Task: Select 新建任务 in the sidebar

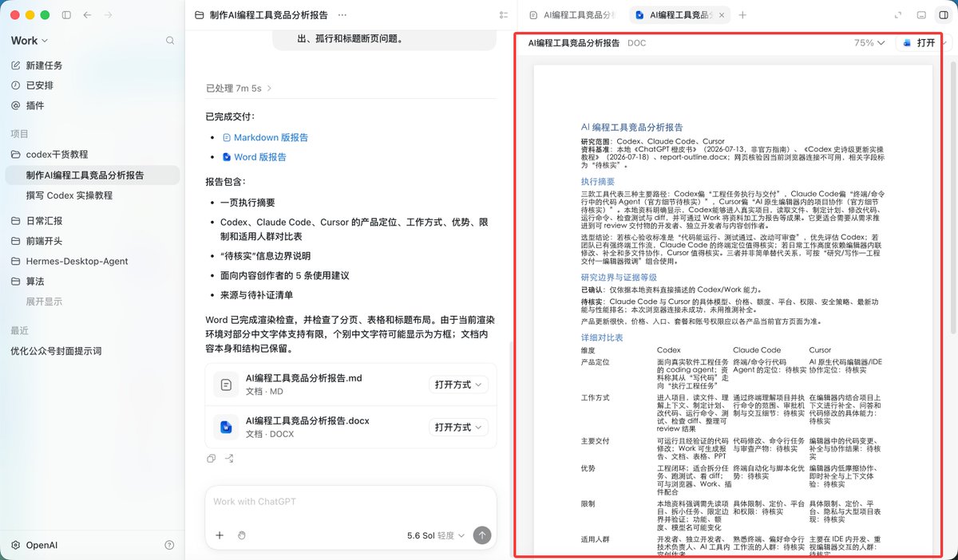Action: click(x=44, y=65)
